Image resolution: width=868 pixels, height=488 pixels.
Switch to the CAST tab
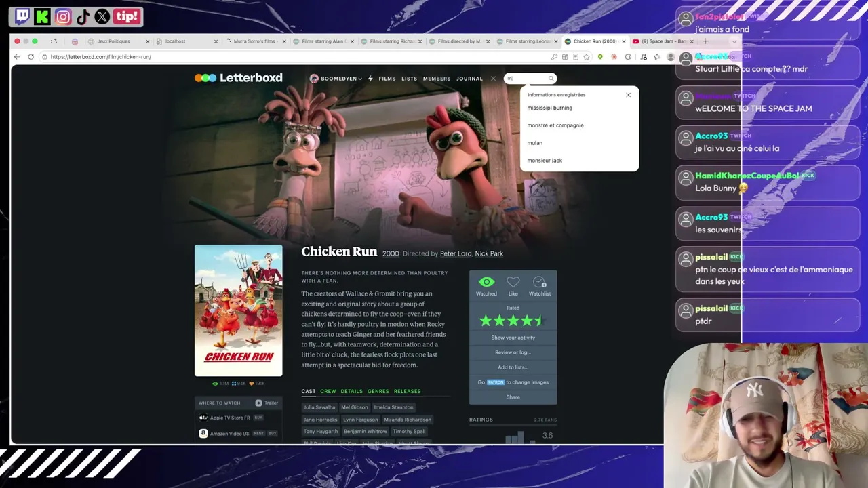click(309, 391)
